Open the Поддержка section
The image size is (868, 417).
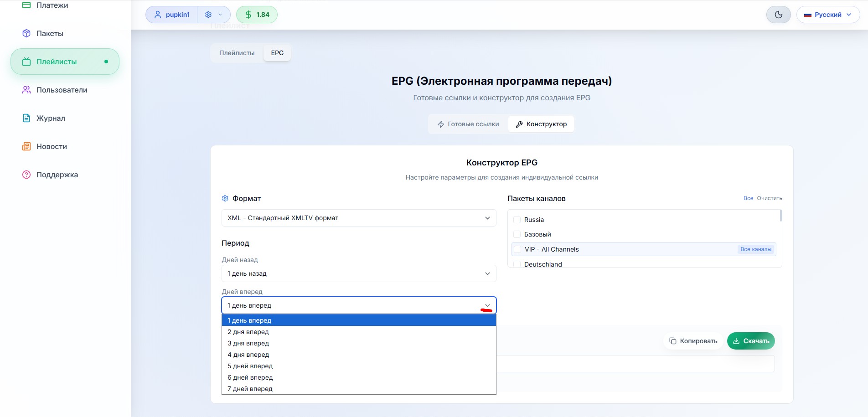pyautogui.click(x=57, y=175)
